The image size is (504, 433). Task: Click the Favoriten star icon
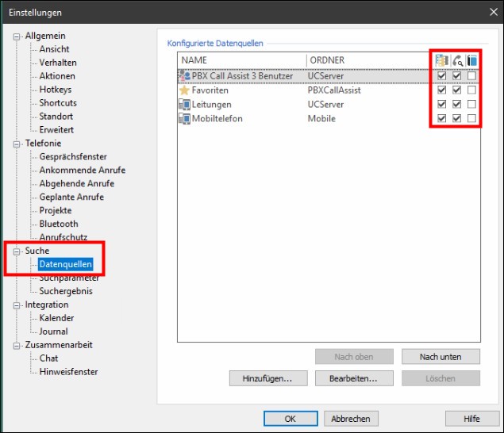(185, 90)
